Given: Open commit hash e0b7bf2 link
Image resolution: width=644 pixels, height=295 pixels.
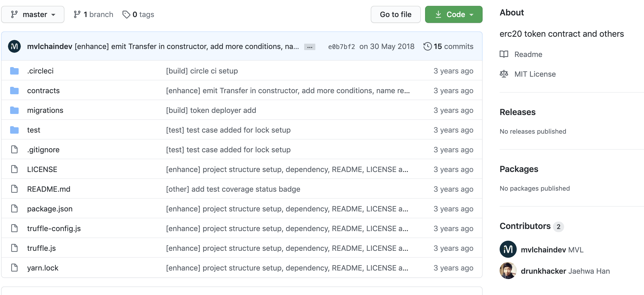Looking at the screenshot, I should click(x=341, y=47).
